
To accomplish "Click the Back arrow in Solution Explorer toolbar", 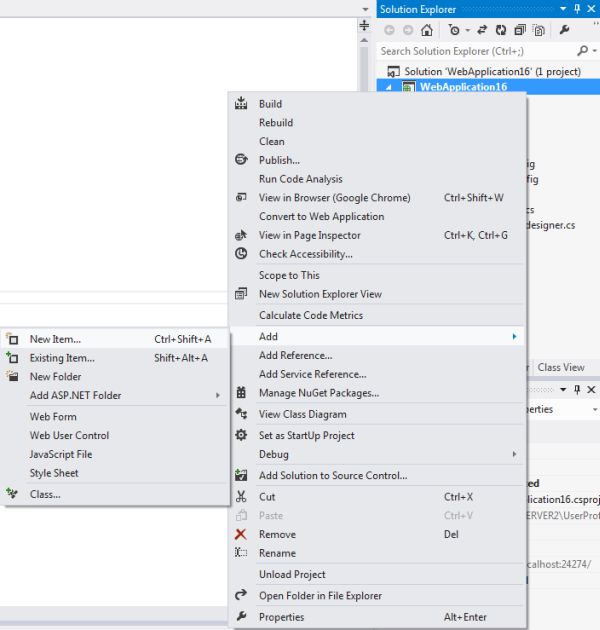I will pyautogui.click(x=389, y=30).
